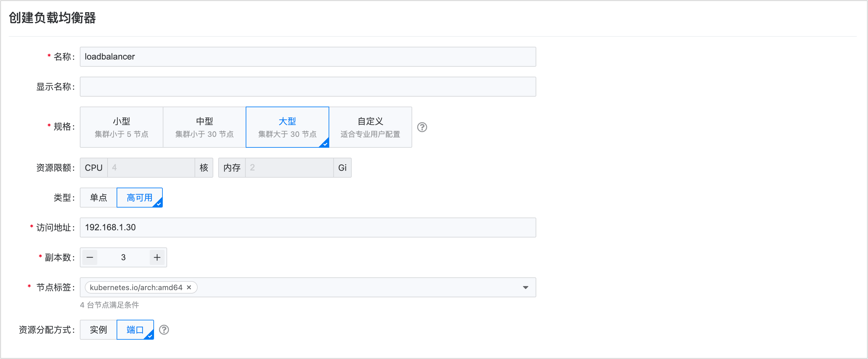The height and width of the screenshot is (359, 868).
Task: Open the 节点标签 dropdown arrow
Action: point(525,287)
